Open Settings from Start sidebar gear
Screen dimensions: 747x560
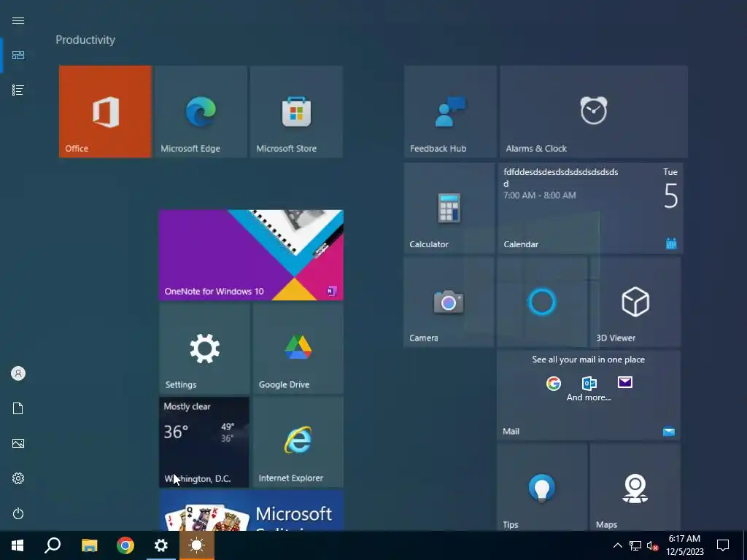pos(18,478)
